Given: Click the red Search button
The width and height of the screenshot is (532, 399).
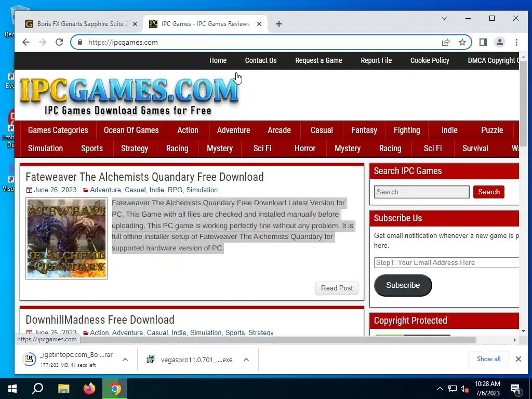Looking at the screenshot, I should [489, 192].
